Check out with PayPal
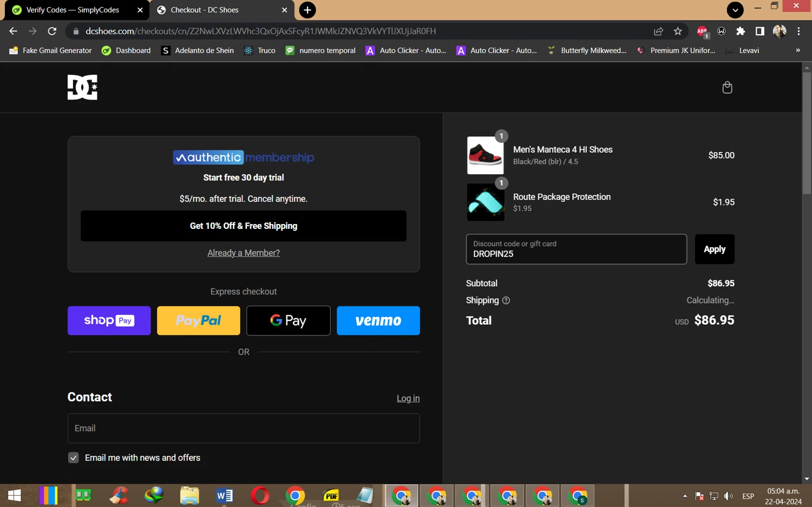812x507 pixels. coord(199,321)
